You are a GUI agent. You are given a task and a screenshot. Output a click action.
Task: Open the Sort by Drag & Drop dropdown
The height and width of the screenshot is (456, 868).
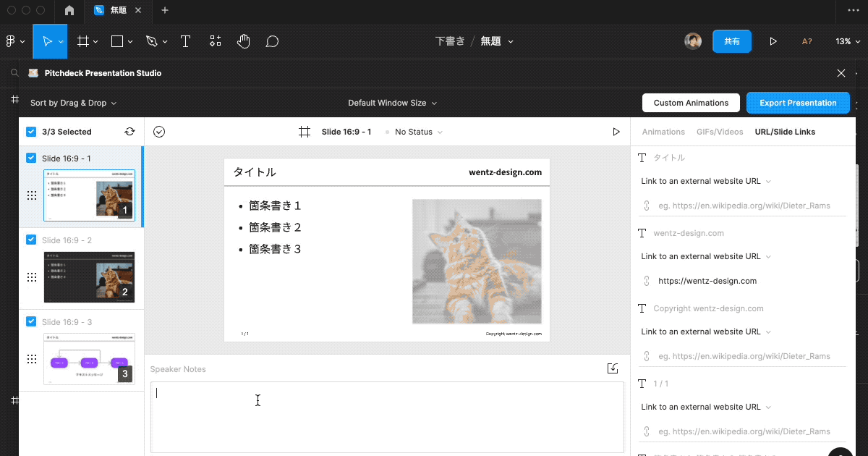coord(69,103)
